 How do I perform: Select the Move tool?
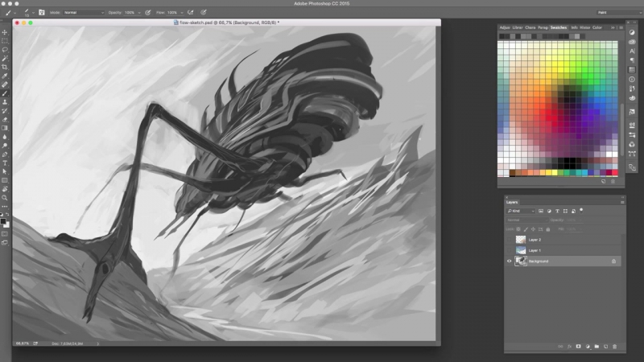point(5,32)
